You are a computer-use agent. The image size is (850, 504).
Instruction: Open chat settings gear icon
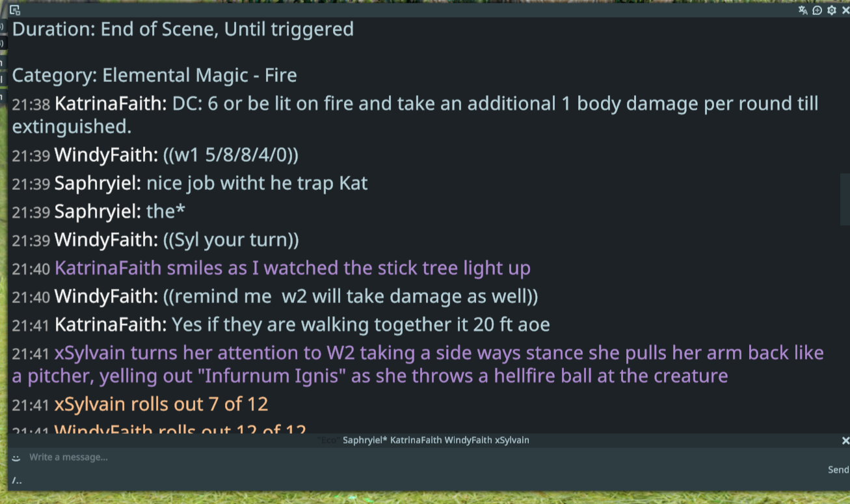(831, 10)
